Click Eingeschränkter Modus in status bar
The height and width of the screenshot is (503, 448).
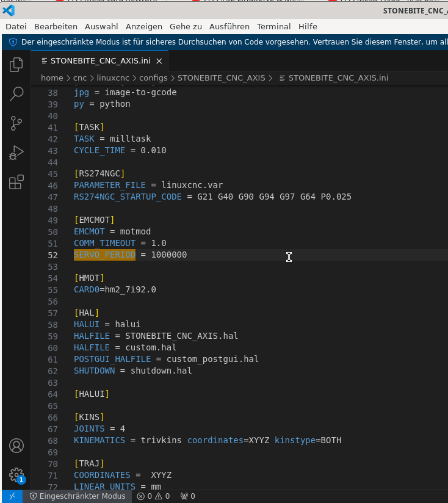78,496
